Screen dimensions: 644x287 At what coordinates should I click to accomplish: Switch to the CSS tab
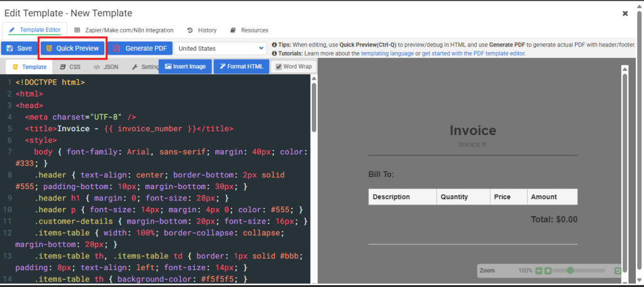coord(70,67)
